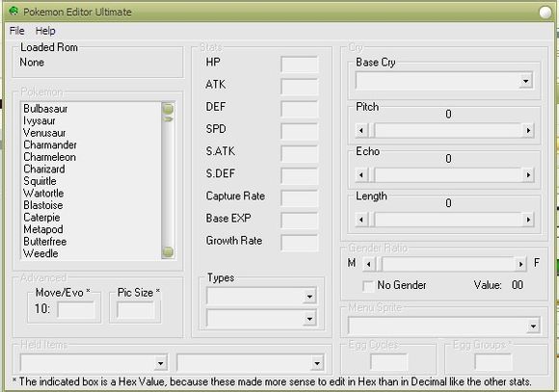Click the Egg Cycles input box
Screen dimensions: 559x392
[x=388, y=363]
